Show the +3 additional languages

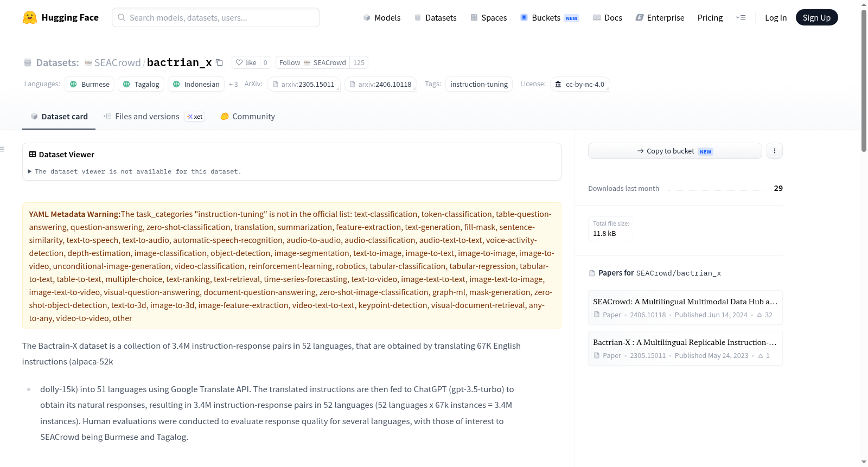tap(233, 85)
